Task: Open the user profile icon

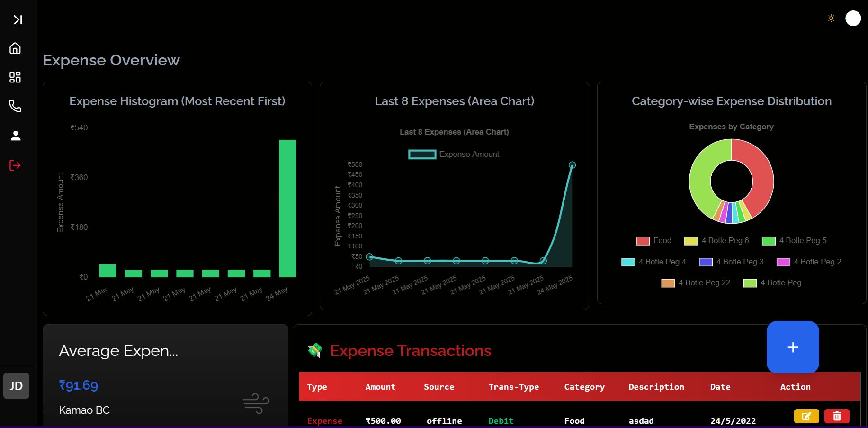Action: [15, 136]
